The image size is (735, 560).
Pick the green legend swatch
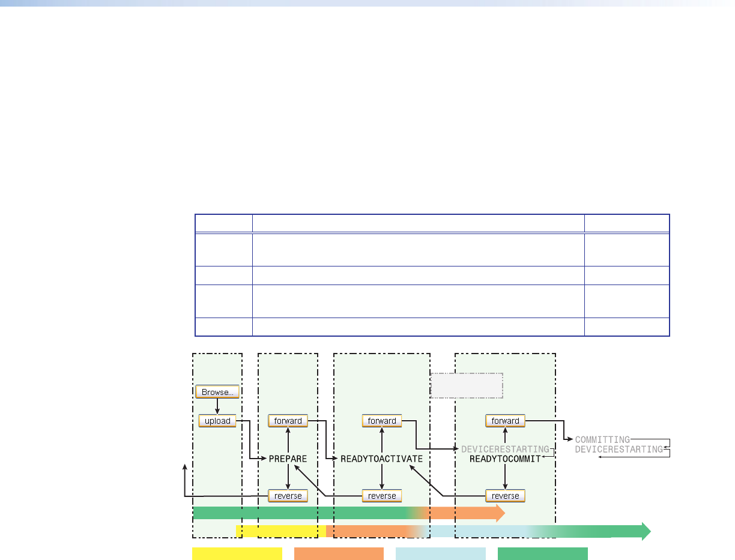(x=542, y=553)
